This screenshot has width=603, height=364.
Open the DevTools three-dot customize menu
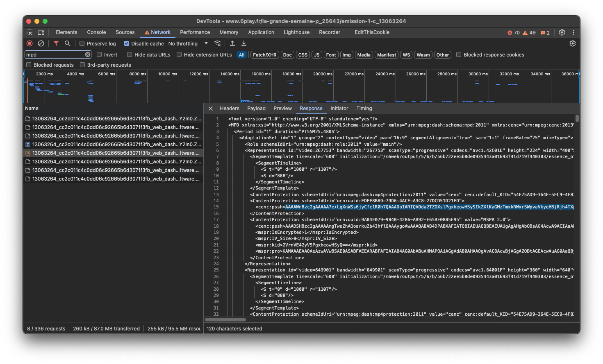[573, 32]
